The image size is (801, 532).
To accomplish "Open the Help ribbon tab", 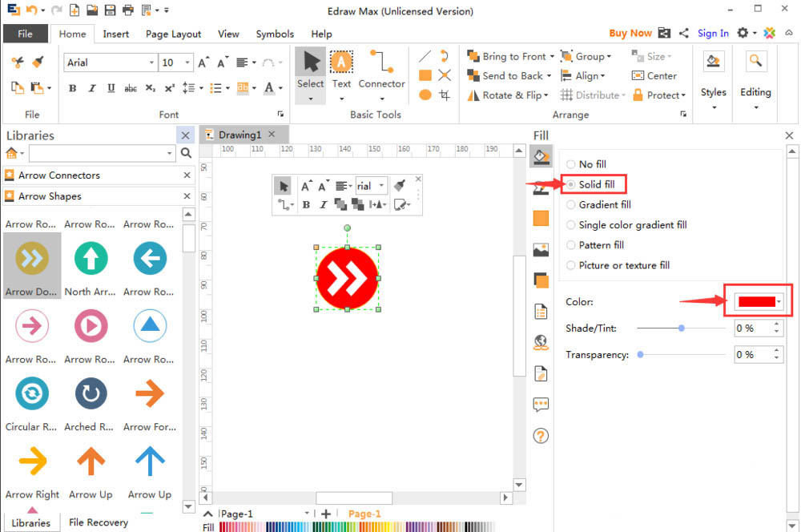I will point(321,34).
